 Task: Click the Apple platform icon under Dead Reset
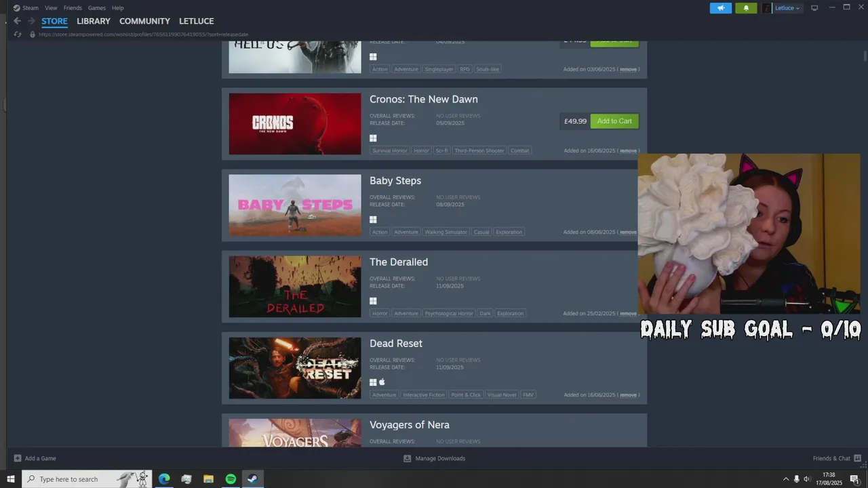(382, 382)
